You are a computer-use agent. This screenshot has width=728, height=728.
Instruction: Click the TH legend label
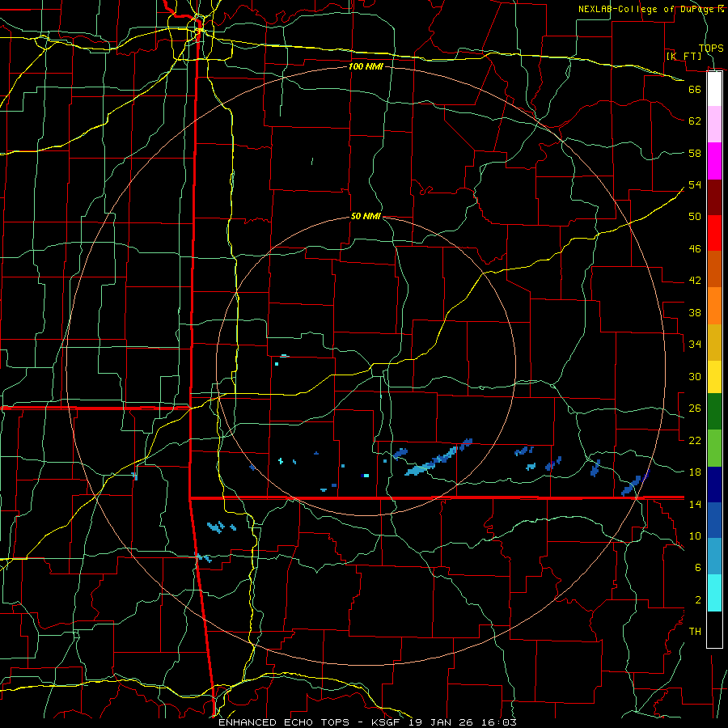click(x=695, y=632)
